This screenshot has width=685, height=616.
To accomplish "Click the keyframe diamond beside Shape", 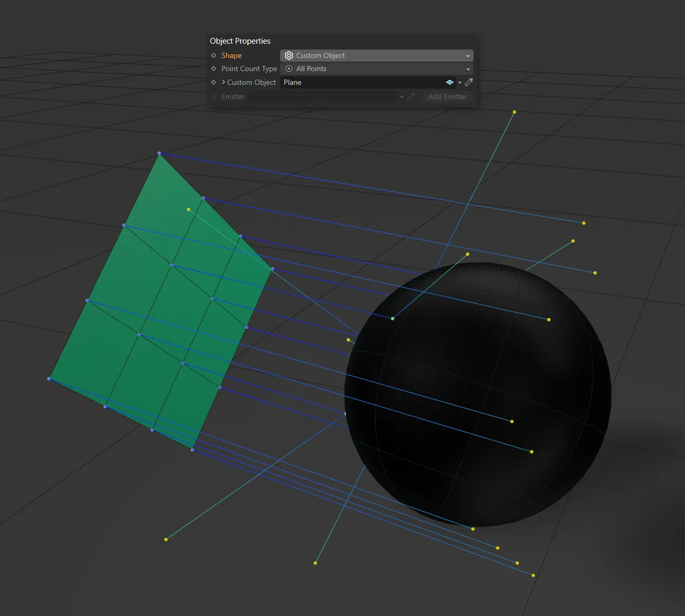I will coord(214,55).
